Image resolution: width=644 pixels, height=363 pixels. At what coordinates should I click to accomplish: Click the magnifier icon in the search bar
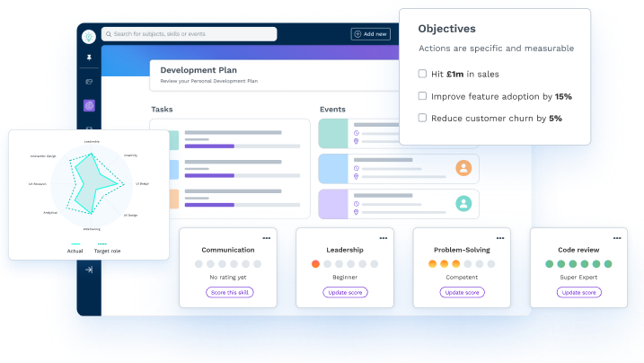pyautogui.click(x=109, y=34)
